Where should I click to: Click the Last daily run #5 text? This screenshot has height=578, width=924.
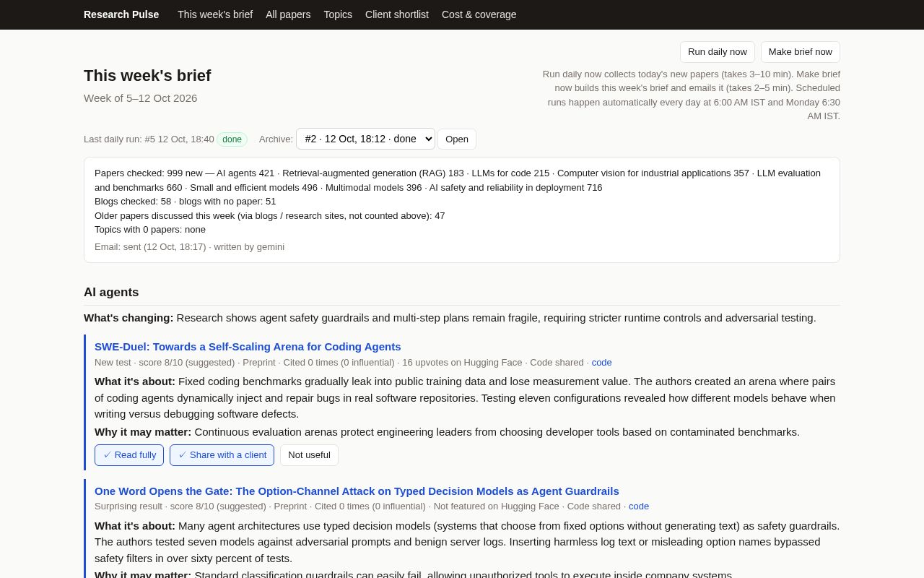point(149,139)
